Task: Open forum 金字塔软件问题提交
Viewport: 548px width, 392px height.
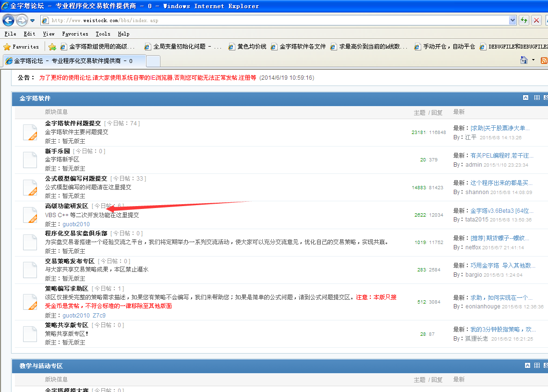Action: click(x=73, y=123)
